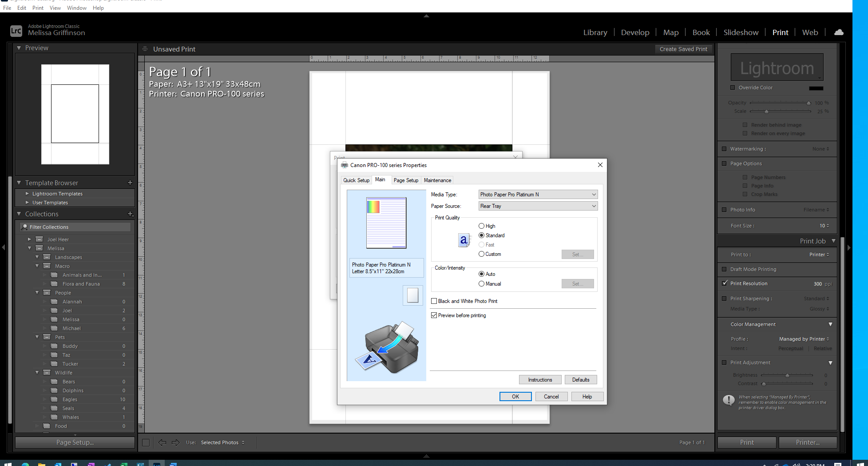Click the color management warning icon

point(729,400)
